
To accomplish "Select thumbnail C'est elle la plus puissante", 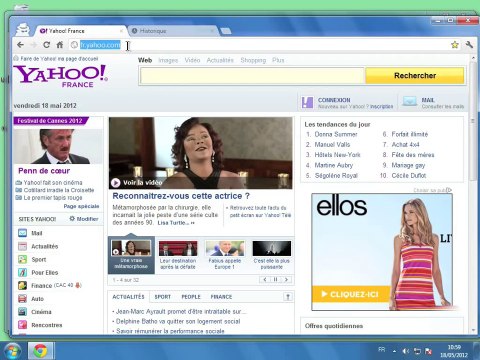I will pyautogui.click(x=272, y=255).
